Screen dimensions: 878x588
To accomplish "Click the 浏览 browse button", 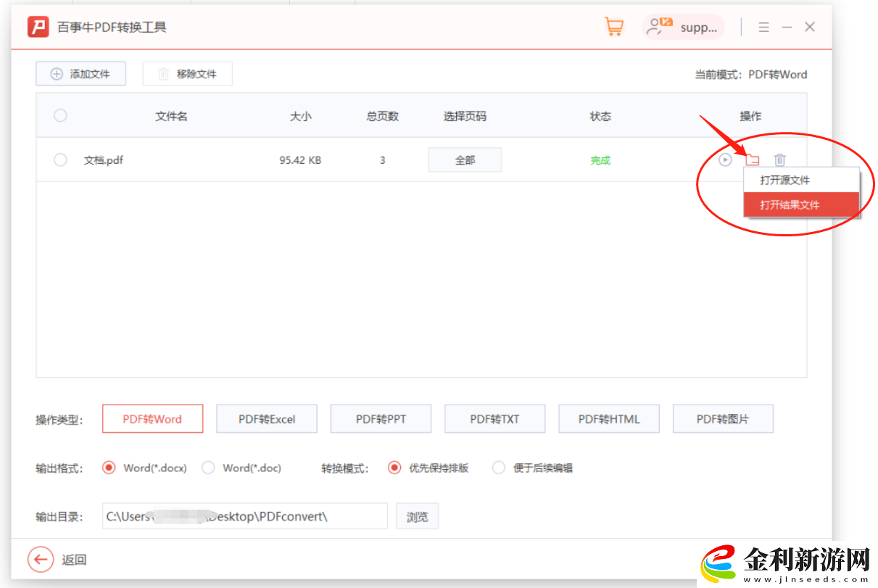I will [x=418, y=516].
